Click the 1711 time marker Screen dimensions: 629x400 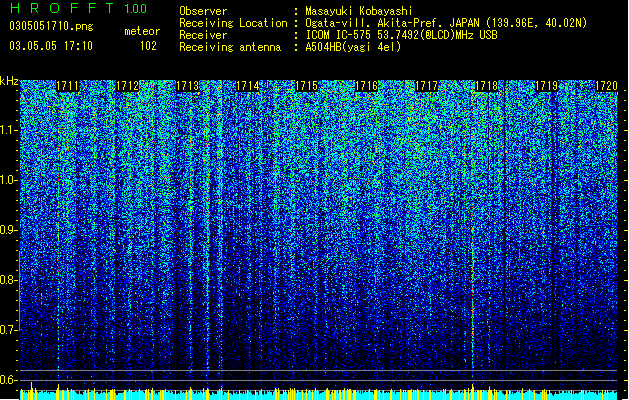[67, 86]
